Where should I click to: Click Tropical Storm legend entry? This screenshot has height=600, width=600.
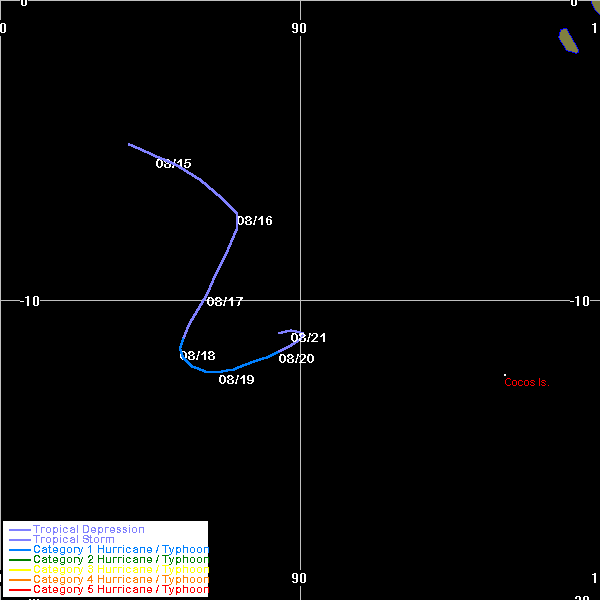(73, 540)
